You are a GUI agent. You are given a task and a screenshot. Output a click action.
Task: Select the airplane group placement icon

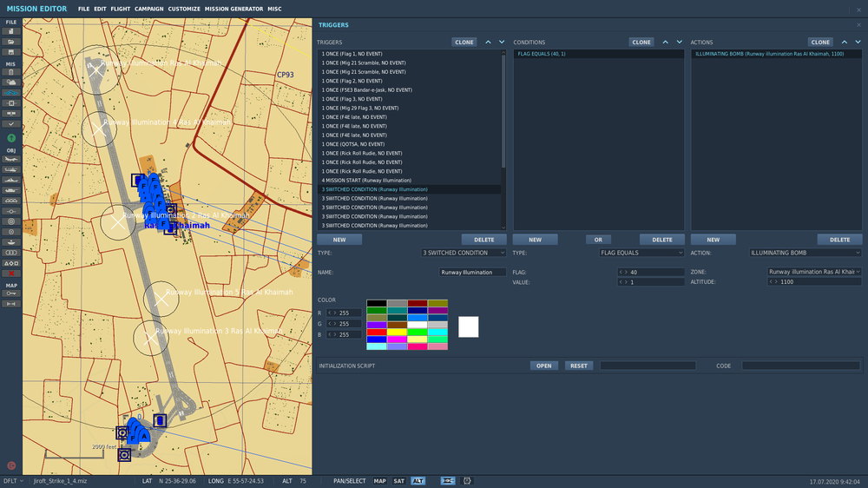[x=11, y=160]
